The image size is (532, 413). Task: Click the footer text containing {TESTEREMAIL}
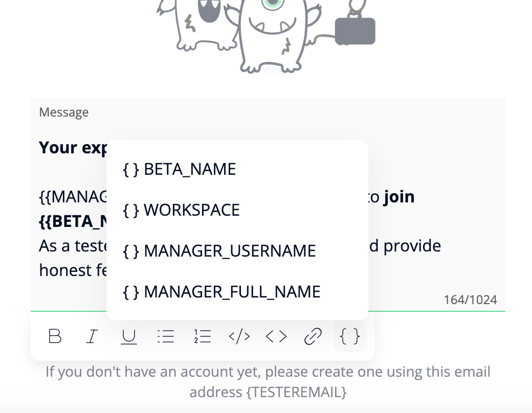[268, 382]
